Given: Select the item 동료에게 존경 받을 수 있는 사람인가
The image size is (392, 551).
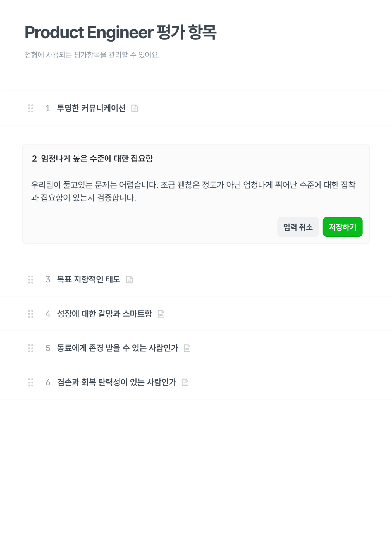Looking at the screenshot, I should pos(118,348).
